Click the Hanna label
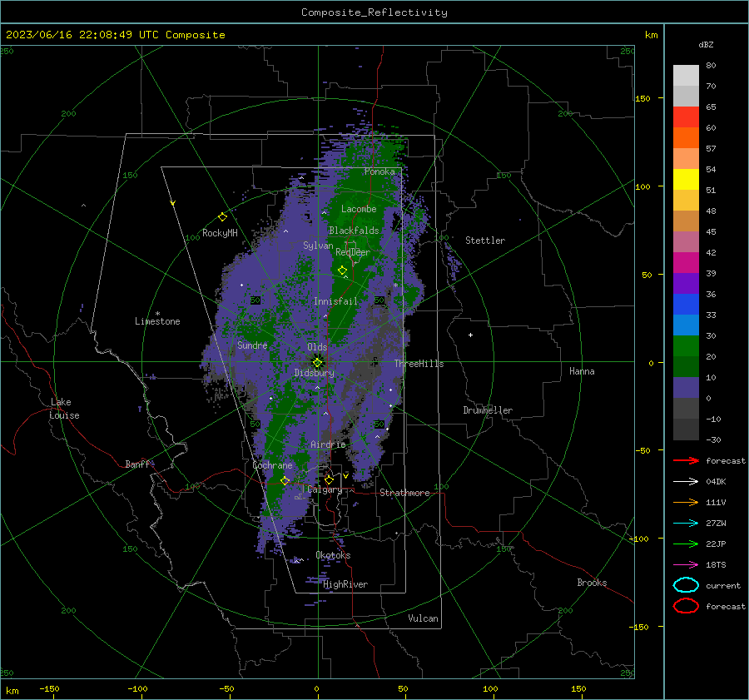This screenshot has width=749, height=700. (582, 371)
